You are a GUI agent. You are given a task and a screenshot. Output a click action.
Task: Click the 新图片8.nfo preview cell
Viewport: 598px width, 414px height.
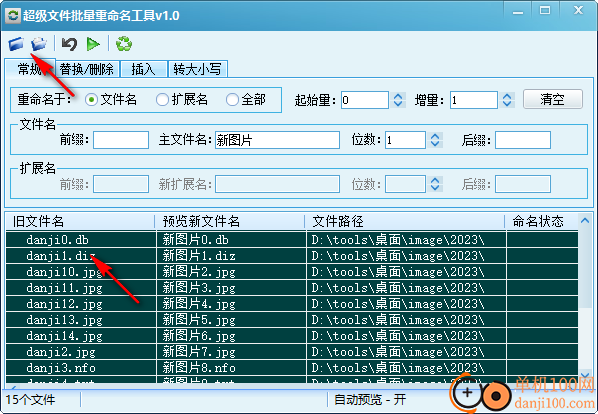click(x=231, y=368)
